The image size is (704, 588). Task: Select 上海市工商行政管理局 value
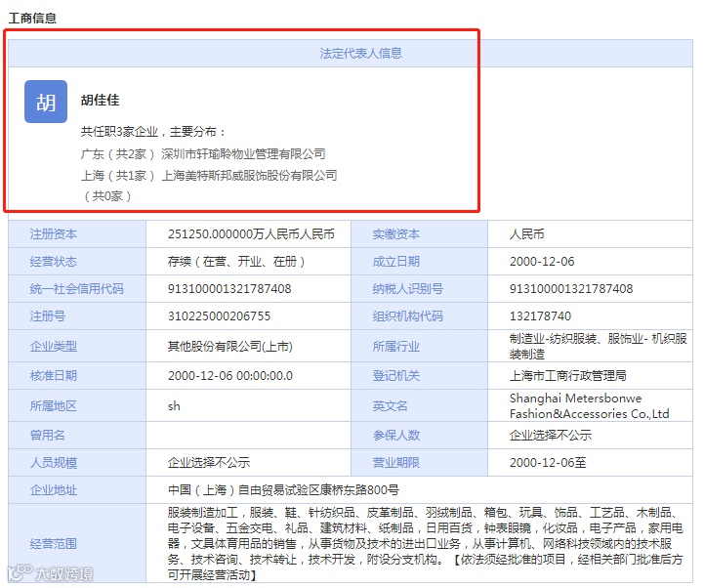[568, 375]
